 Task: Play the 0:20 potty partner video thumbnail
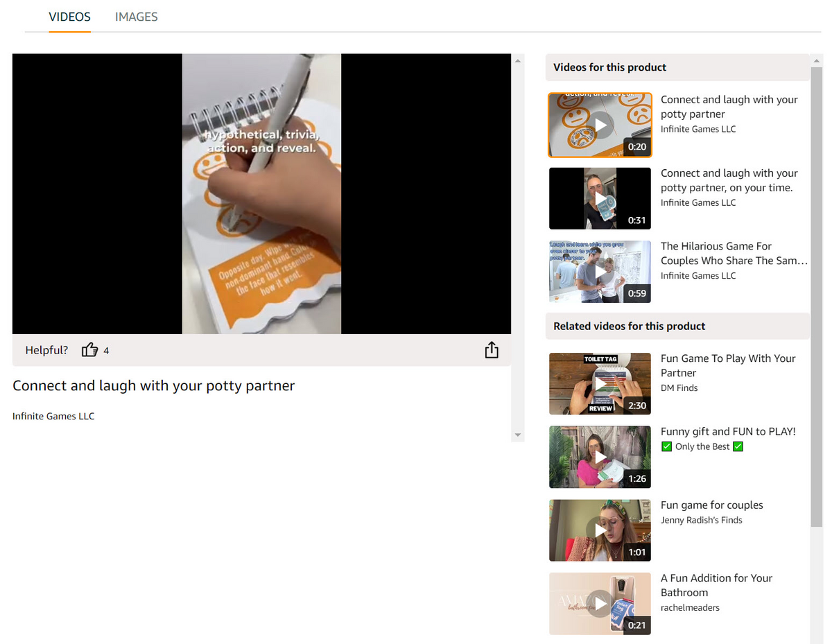[x=600, y=125]
